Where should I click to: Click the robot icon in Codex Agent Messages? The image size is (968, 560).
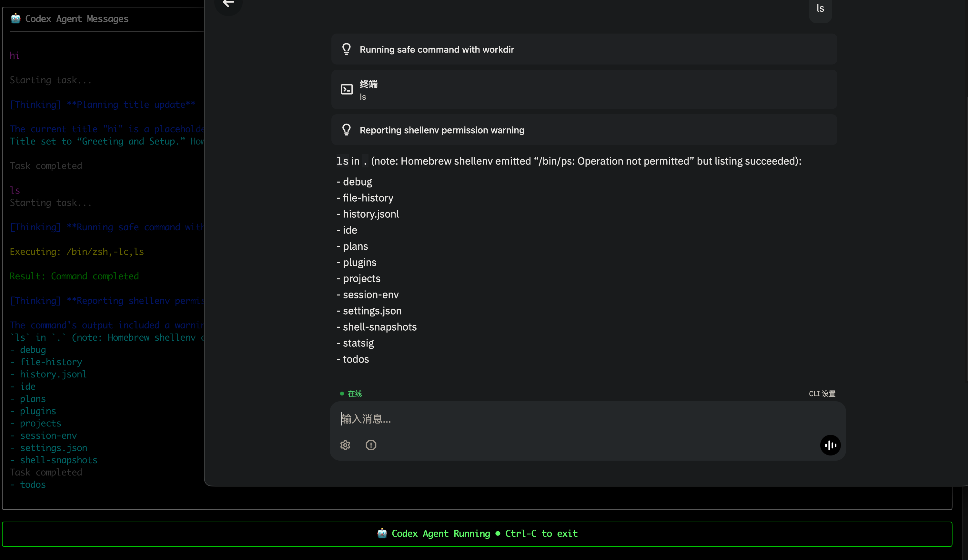pos(15,18)
